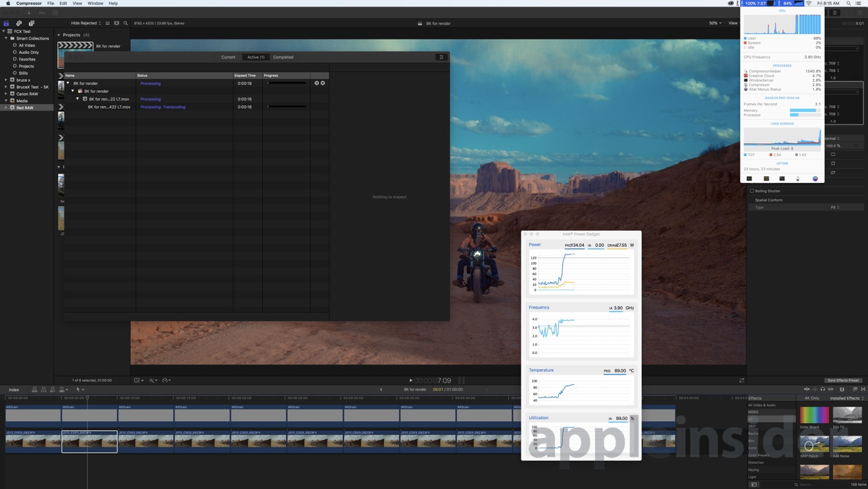Image resolution: width=868 pixels, height=489 pixels.
Task: Click the keyword key toolbar icon
Action: [x=42, y=13]
